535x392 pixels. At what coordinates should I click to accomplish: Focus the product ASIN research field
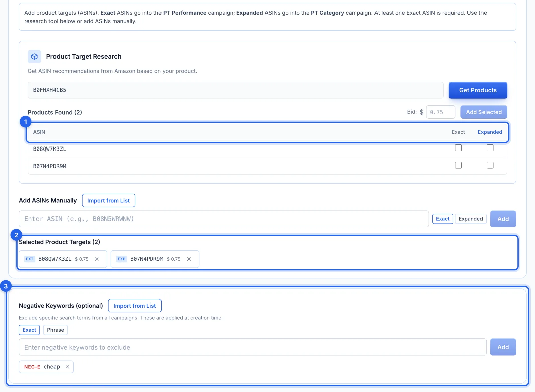[236, 90]
